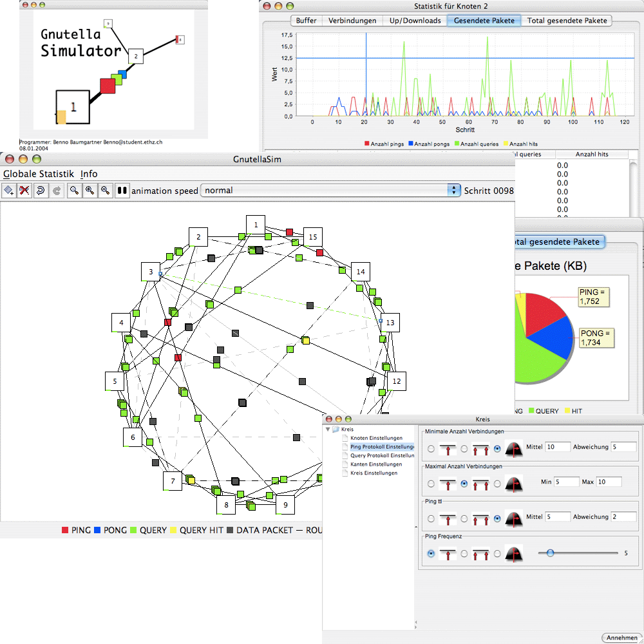Choose uniform range radio for Minimale Anzahl Verbindungen
Viewport: 644px width, 644px height.
click(x=464, y=448)
